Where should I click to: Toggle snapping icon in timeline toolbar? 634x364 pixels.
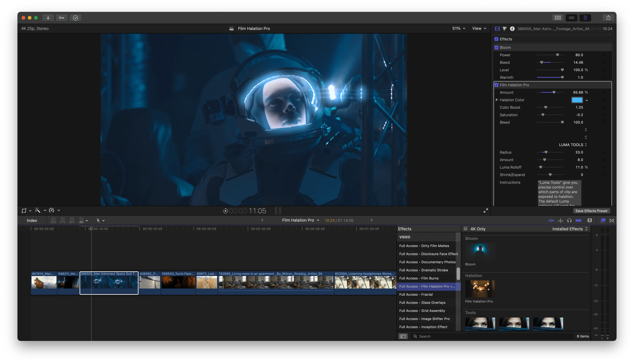578,220
